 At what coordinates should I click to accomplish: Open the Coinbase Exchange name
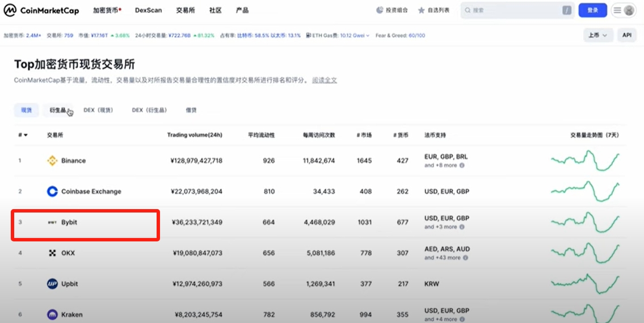click(91, 192)
